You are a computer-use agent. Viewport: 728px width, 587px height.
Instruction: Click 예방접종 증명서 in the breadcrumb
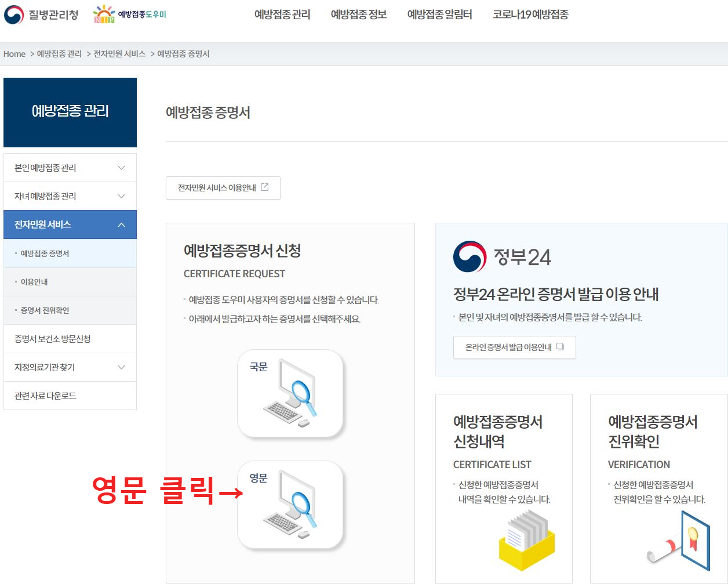[183, 54]
